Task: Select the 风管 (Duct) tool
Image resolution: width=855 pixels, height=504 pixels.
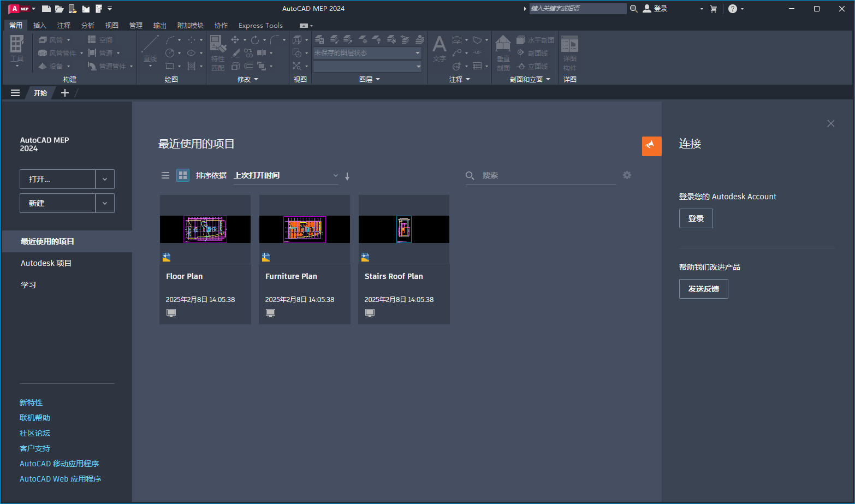Action: pyautogui.click(x=54, y=39)
